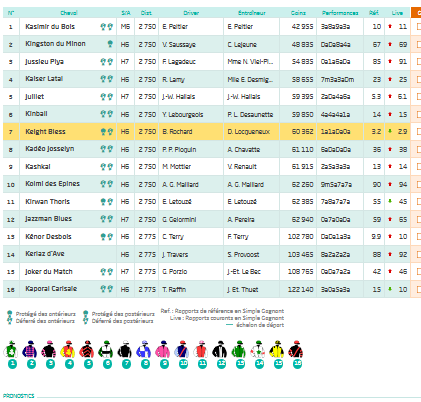This screenshot has height=402, width=421.
Task: Click performances 1a1aDaDa for Keight Bless
Action: pos(335,132)
